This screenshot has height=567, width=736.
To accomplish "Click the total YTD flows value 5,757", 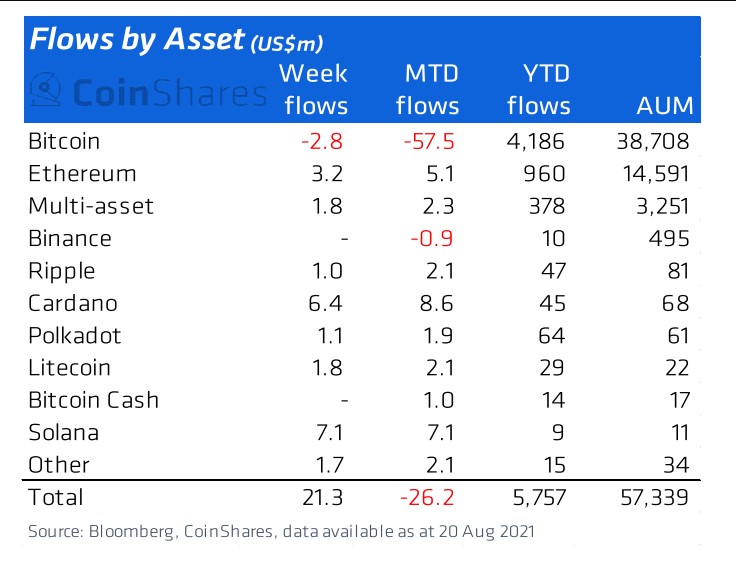I will (538, 497).
